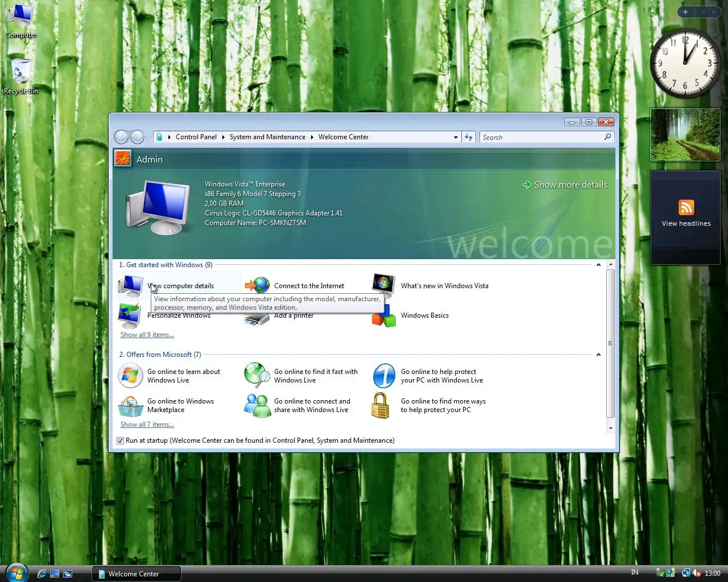This screenshot has width=728, height=582.
Task: Open the Personalize Windows icon
Action: (129, 316)
